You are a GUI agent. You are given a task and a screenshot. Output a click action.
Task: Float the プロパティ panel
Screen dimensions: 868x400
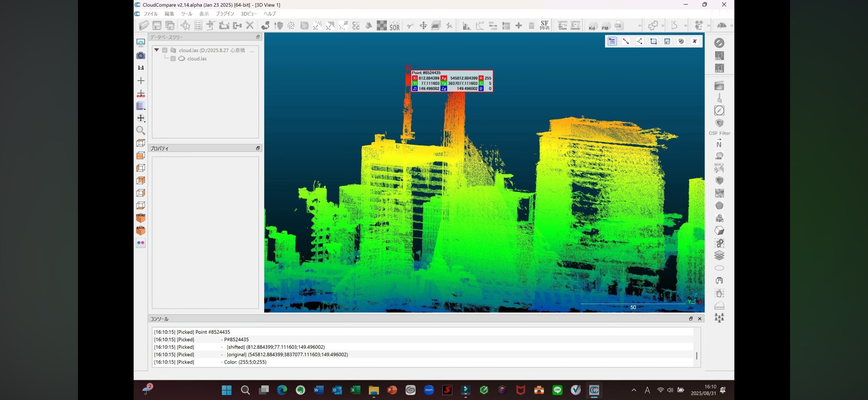coord(258,148)
